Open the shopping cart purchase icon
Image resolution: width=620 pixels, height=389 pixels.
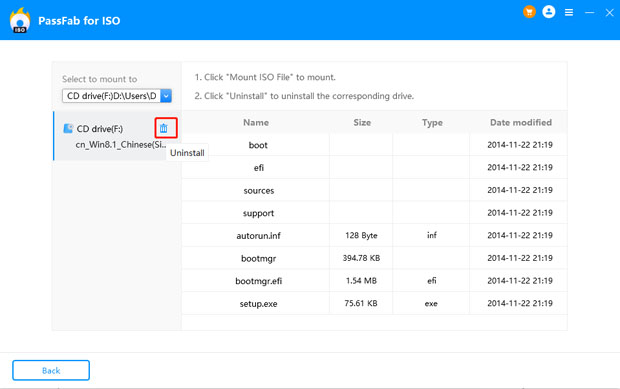point(529,12)
